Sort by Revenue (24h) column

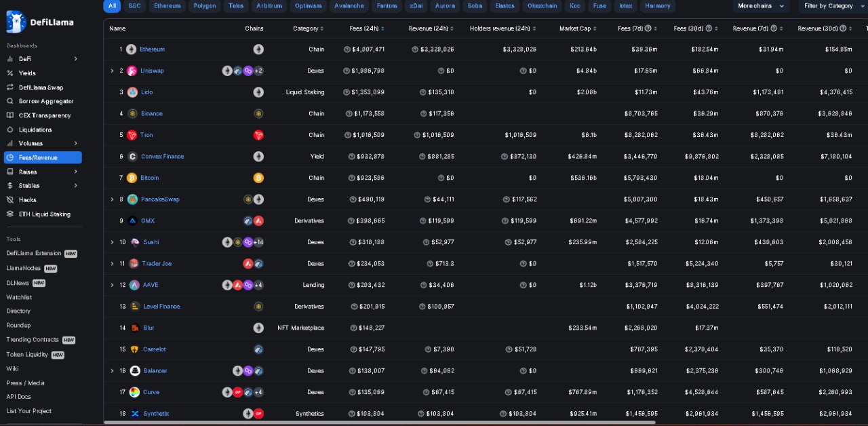pos(431,28)
